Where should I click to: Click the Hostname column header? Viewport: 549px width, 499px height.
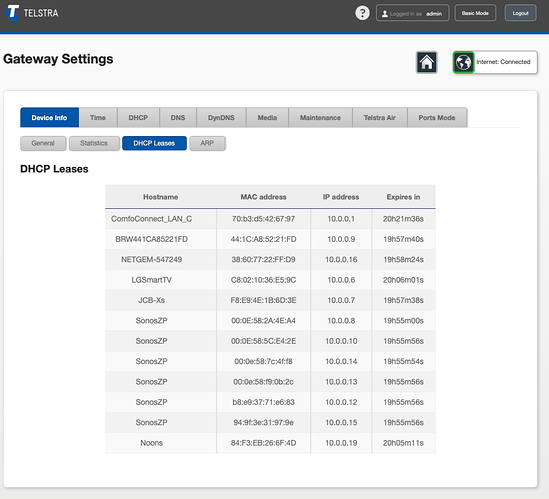pos(161,197)
